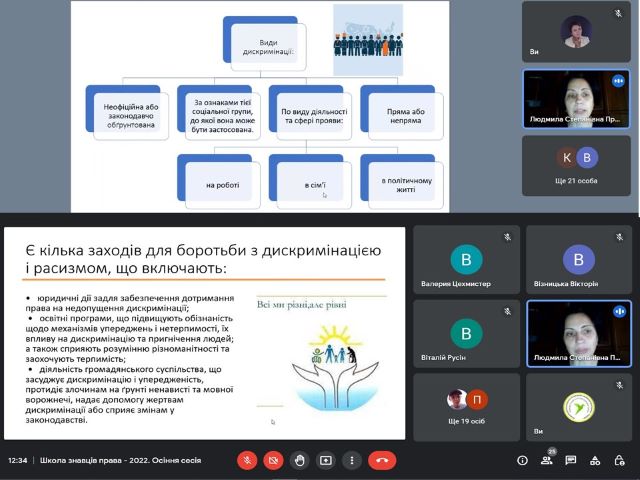Screen dimensions: 640x480
Task: Raise hand using the hand icon
Action: [299, 460]
